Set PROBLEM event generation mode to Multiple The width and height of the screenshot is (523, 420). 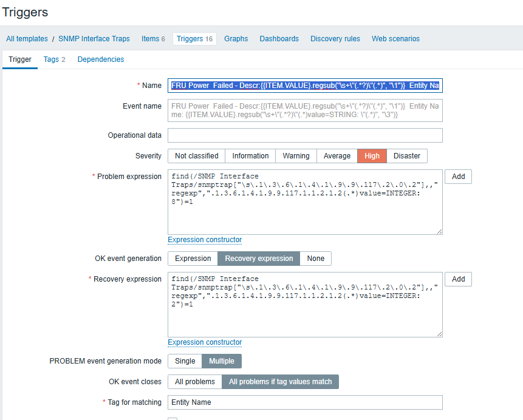click(x=222, y=361)
